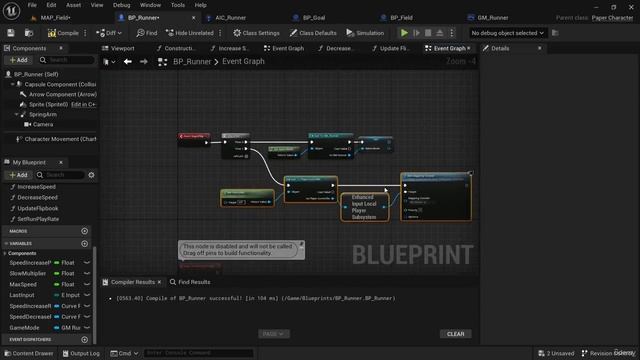The image size is (640, 360).
Task: Click the Eject icon in play controls
Action: 440,33
